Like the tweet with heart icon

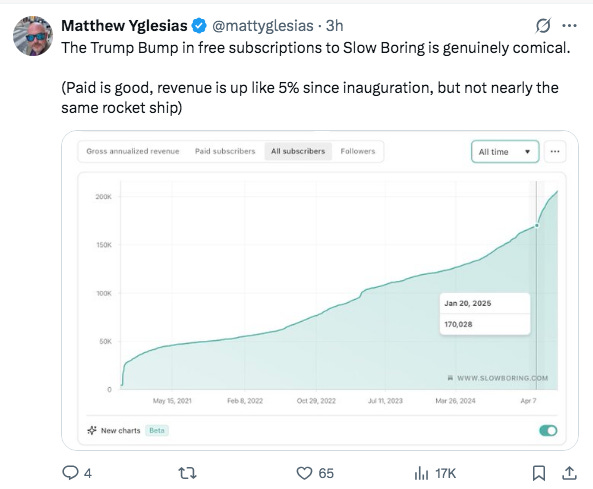pyautogui.click(x=304, y=473)
